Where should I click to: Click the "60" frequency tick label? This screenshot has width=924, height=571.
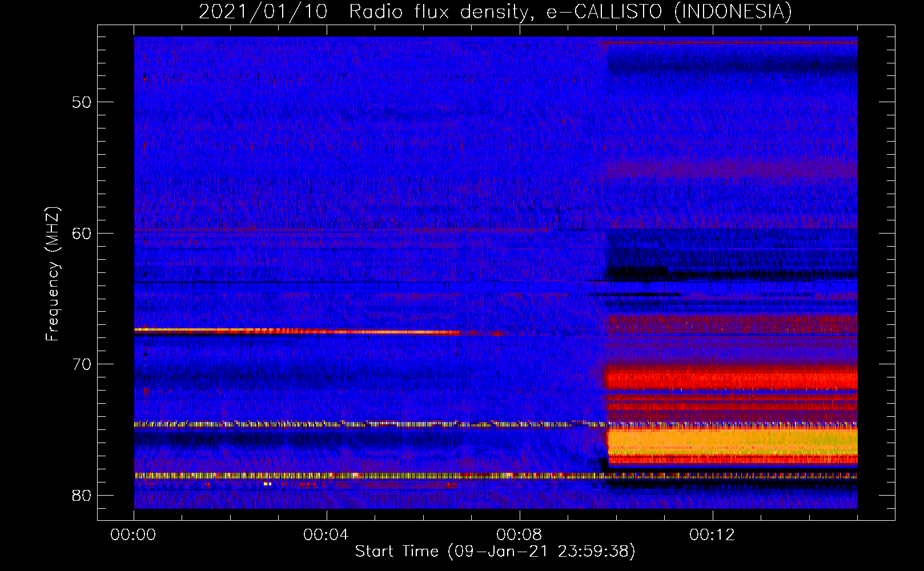(x=82, y=233)
